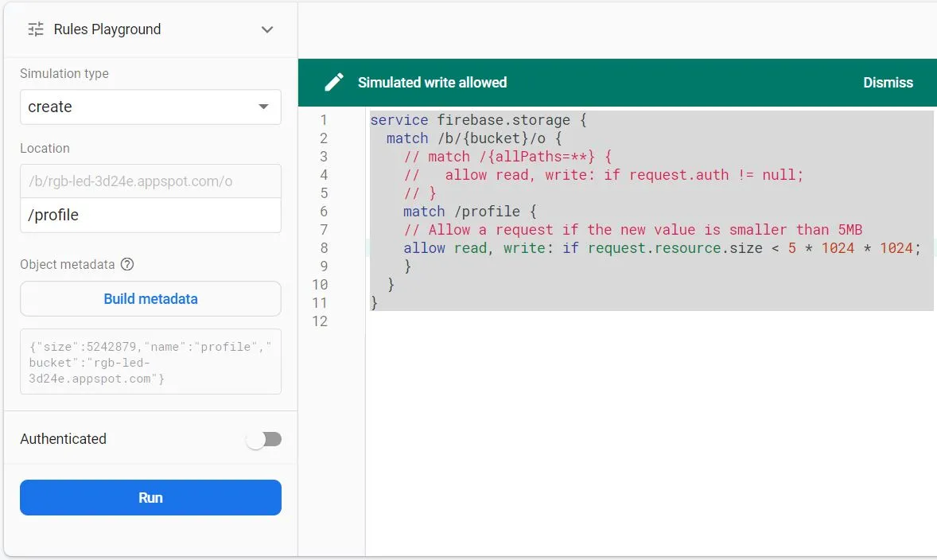Click the 'Simulated write allowed' message text
This screenshot has width=937, height=560.
(x=432, y=83)
